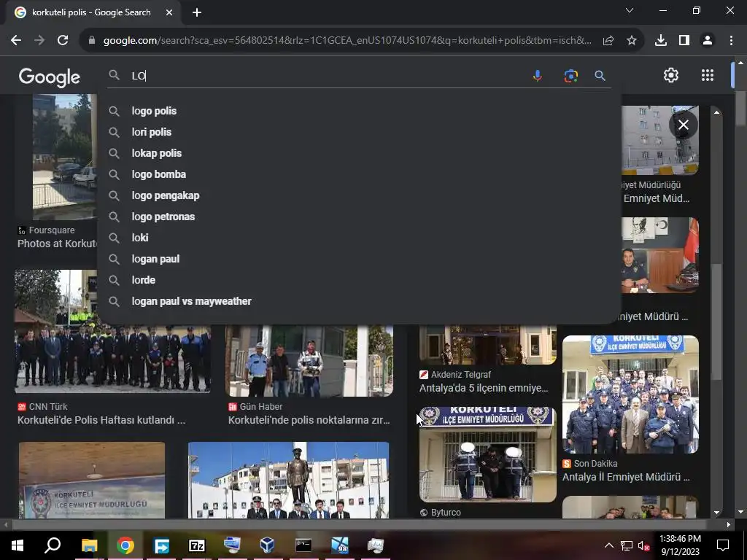Image resolution: width=747 pixels, height=560 pixels.
Task: Open Chrome profile menu
Action: (x=708, y=41)
